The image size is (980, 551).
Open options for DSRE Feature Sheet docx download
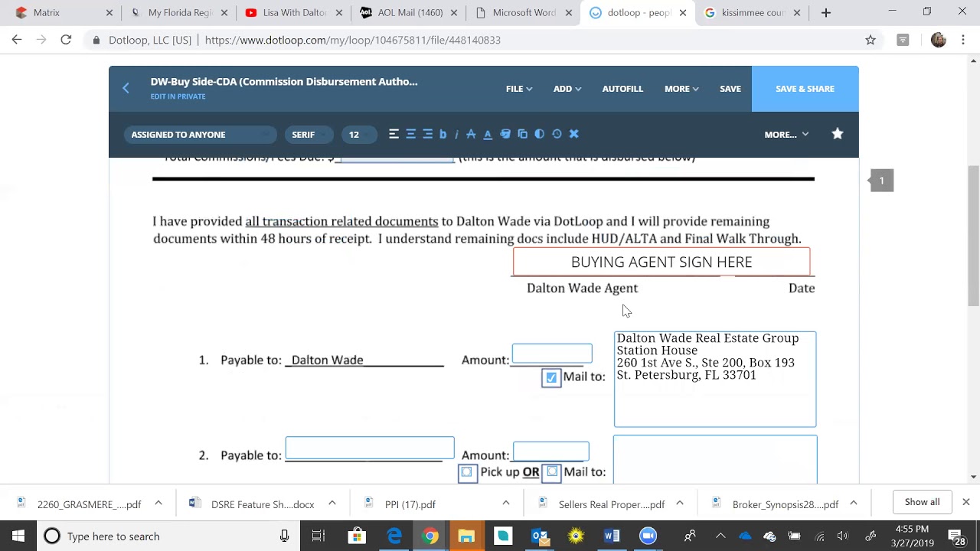[332, 503]
